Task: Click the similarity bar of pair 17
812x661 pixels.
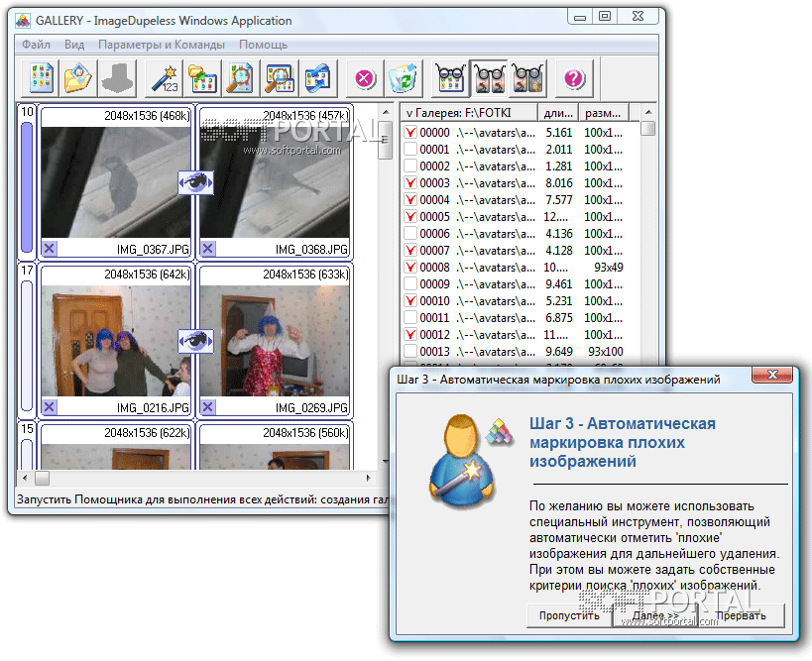Action: pos(27,346)
